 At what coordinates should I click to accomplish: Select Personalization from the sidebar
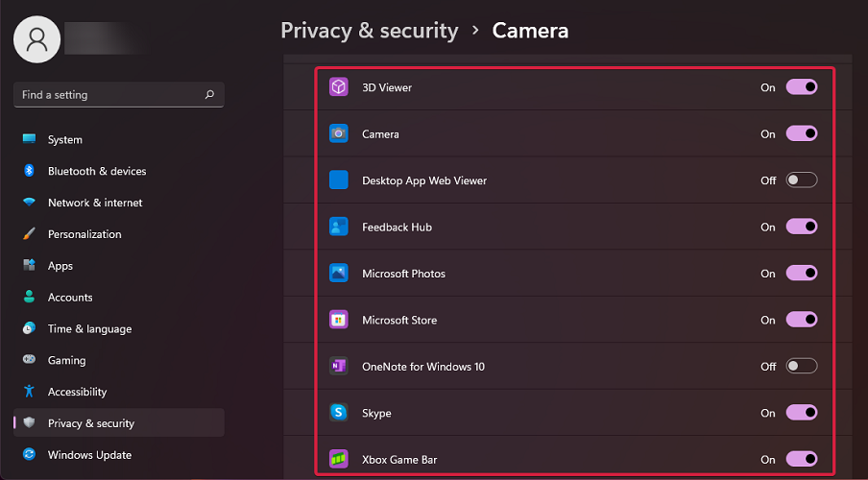pyautogui.click(x=84, y=234)
